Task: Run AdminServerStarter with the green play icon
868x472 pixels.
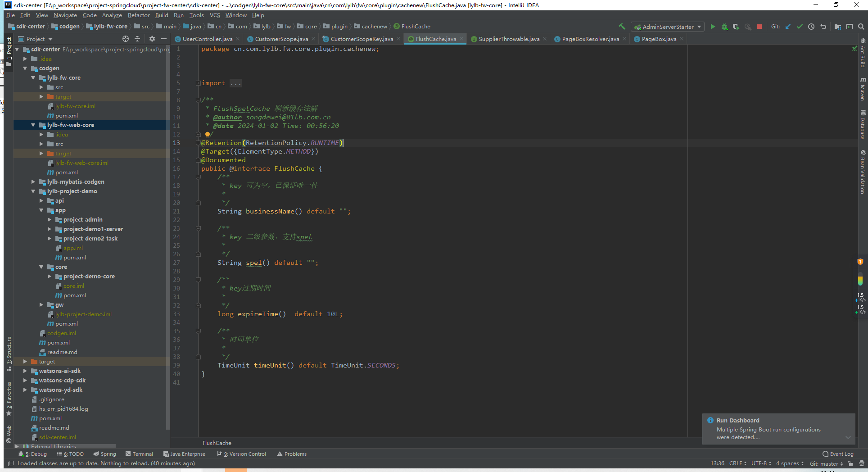Action: [713, 27]
